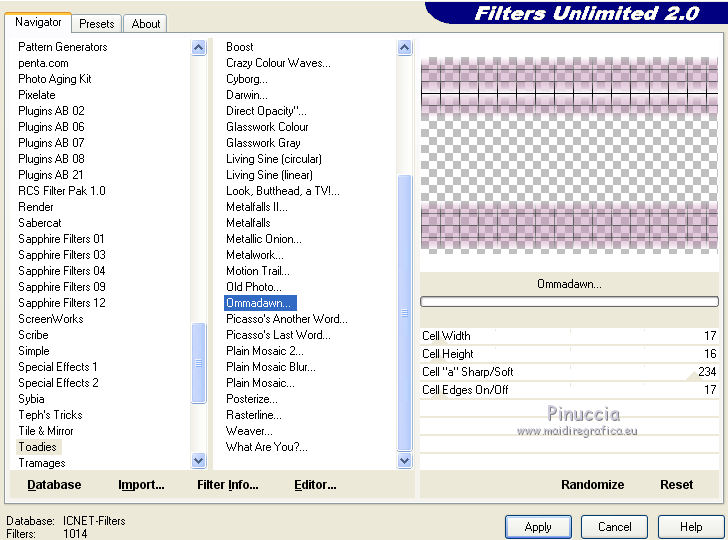Select the Pixelate category
The height and width of the screenshot is (540, 728).
point(37,95)
